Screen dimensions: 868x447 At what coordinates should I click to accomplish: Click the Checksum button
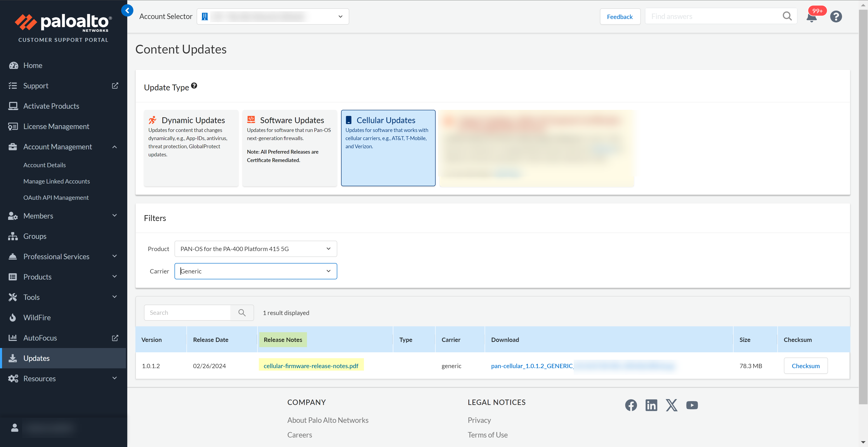tap(805, 366)
